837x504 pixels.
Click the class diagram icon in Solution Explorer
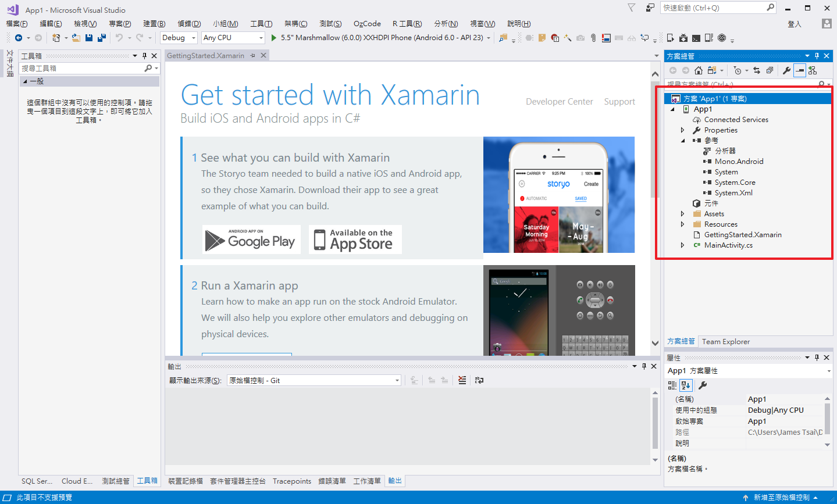(x=813, y=70)
